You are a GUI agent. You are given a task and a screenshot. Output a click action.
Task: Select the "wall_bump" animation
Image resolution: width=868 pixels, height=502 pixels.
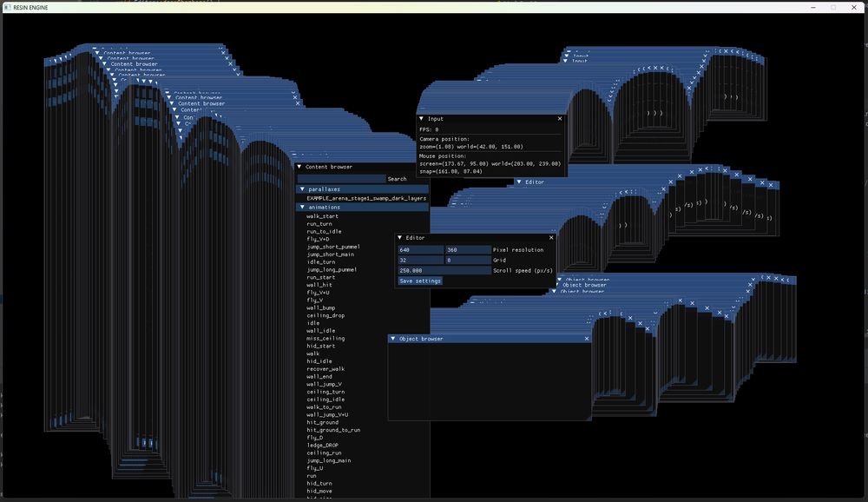point(321,308)
